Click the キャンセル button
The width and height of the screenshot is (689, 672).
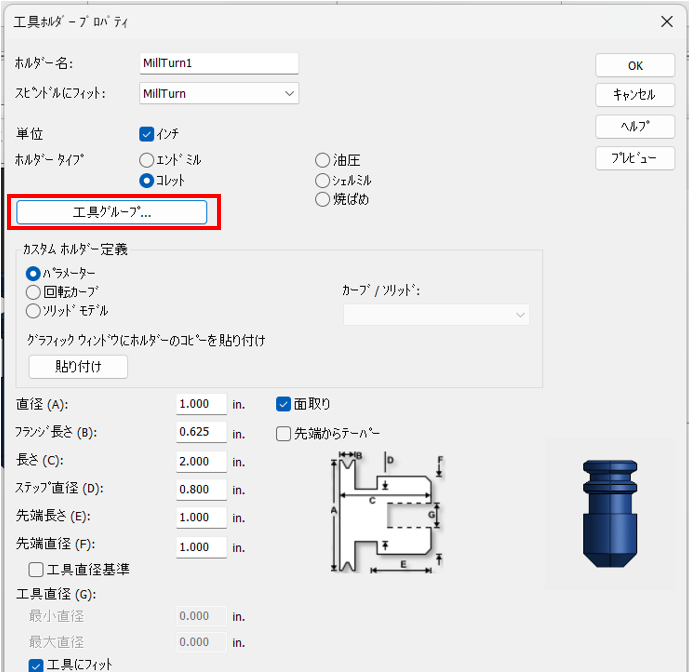[x=635, y=94]
